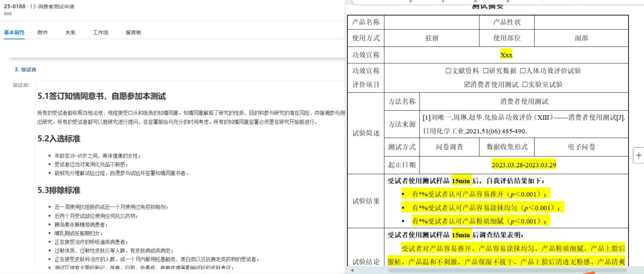Image resolution: width=644 pixels, height=274 pixels.
Task: Click the line 受试者认可产品粉质细腻
Action: pyautogui.click(x=480, y=221)
